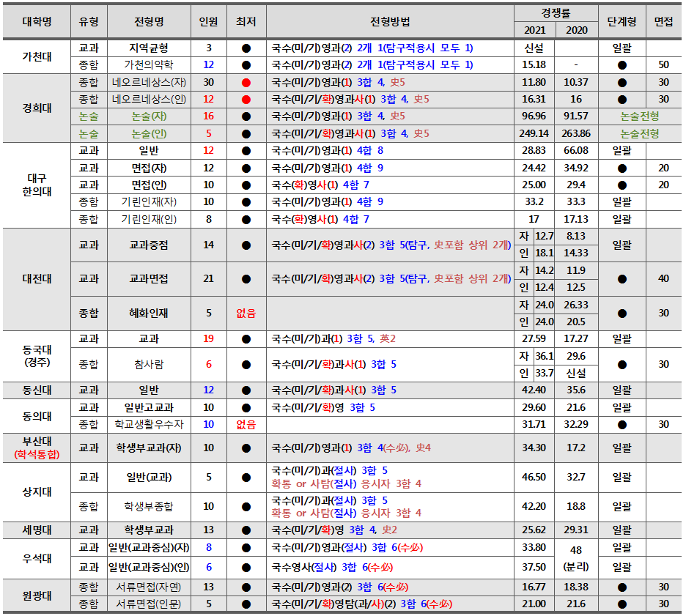This screenshot has height=616, width=686.
Task: Select the 논술전형 cell in 논술(자) row
Action: (640, 116)
